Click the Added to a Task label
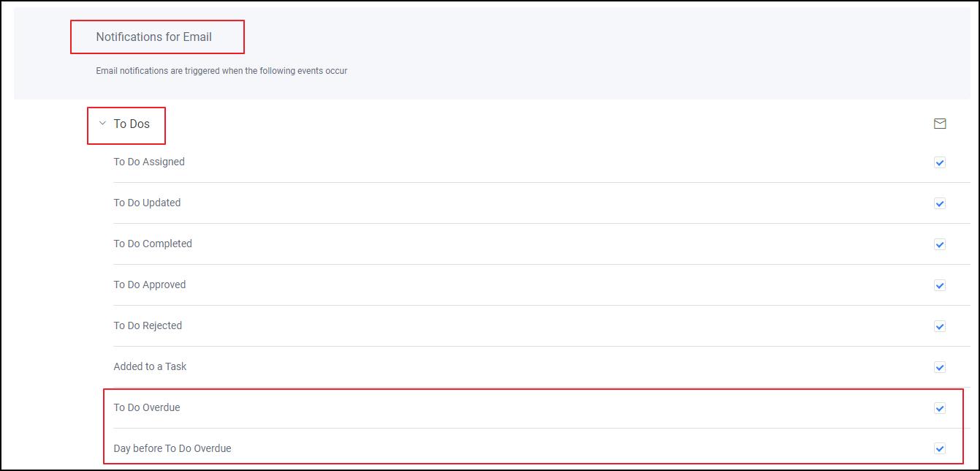Image resolution: width=980 pixels, height=471 pixels. pos(150,366)
